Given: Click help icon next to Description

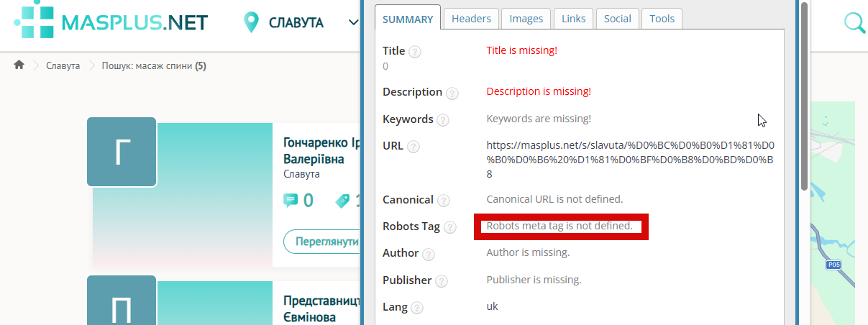Looking at the screenshot, I should pos(452,93).
